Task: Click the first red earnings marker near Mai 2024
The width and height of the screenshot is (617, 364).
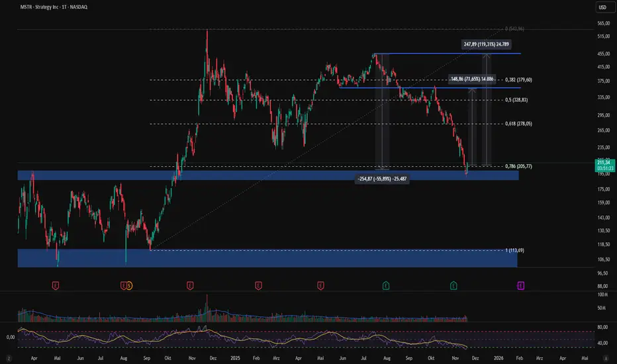Action: coord(56,286)
